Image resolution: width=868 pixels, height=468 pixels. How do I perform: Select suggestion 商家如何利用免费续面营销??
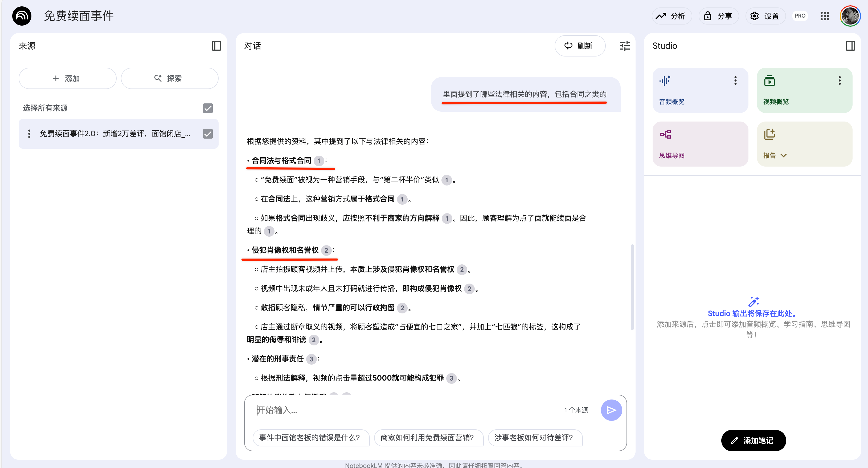coord(428,438)
